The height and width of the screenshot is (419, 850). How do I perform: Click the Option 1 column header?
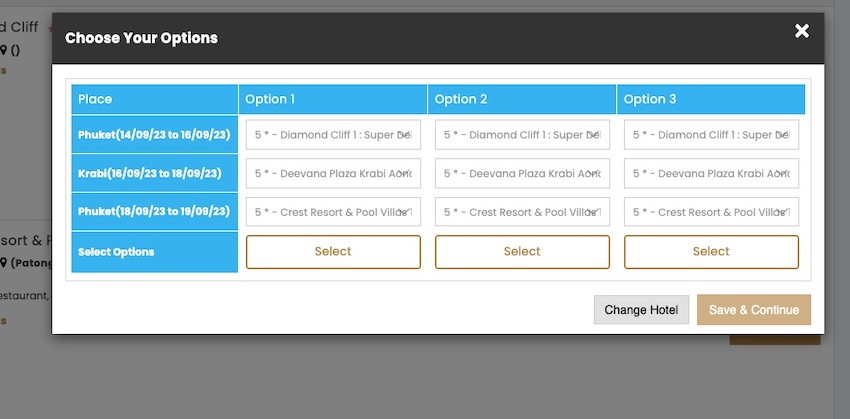(x=333, y=99)
